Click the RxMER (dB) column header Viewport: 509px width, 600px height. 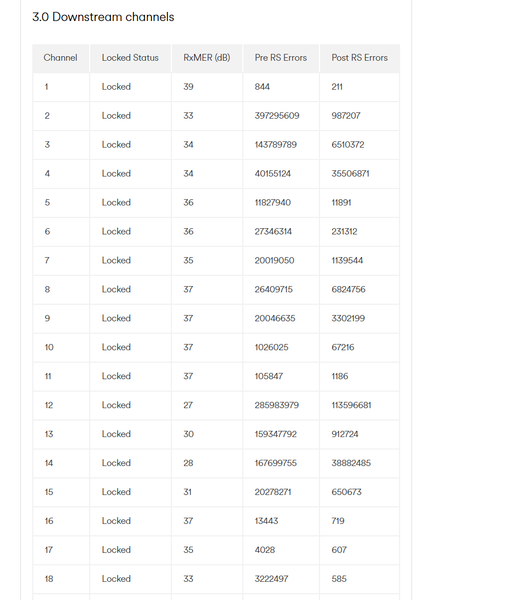click(x=207, y=58)
